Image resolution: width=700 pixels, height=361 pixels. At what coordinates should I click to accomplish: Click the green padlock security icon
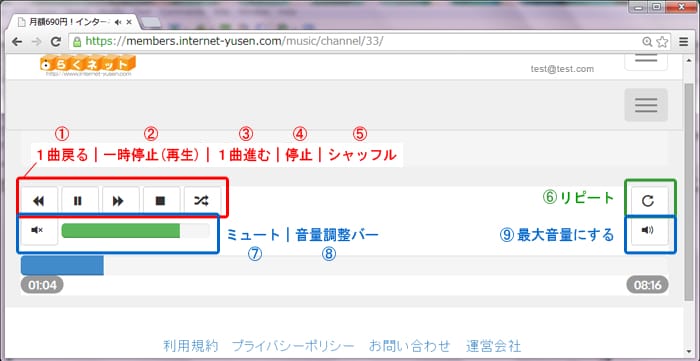pos(77,42)
